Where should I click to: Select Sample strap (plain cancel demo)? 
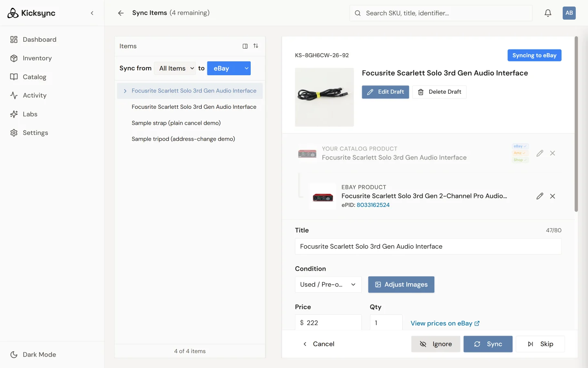tap(190, 123)
